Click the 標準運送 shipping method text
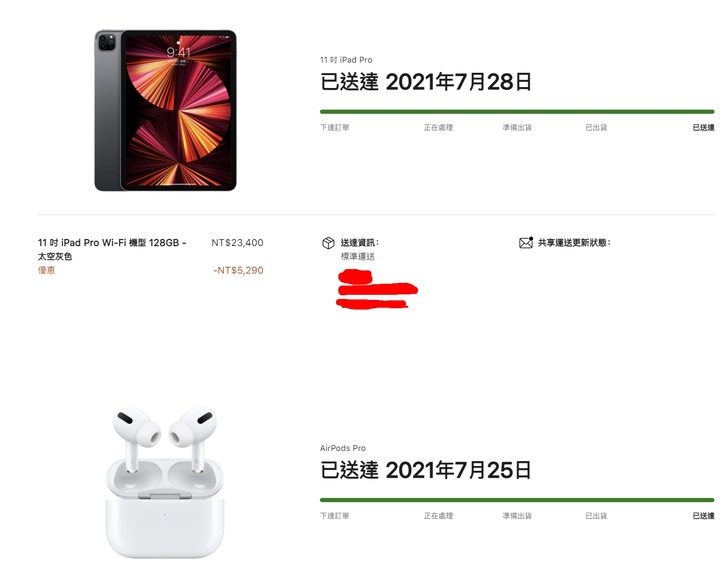 tap(358, 257)
